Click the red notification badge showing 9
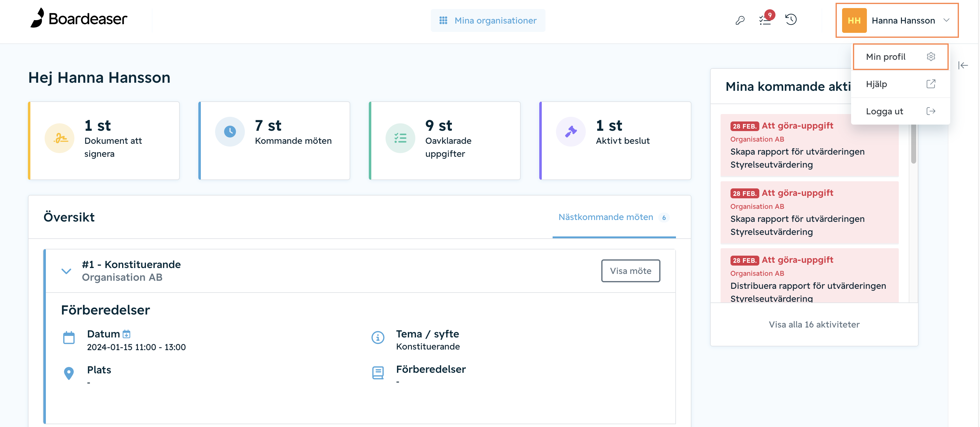The width and height of the screenshot is (980, 427). (770, 15)
